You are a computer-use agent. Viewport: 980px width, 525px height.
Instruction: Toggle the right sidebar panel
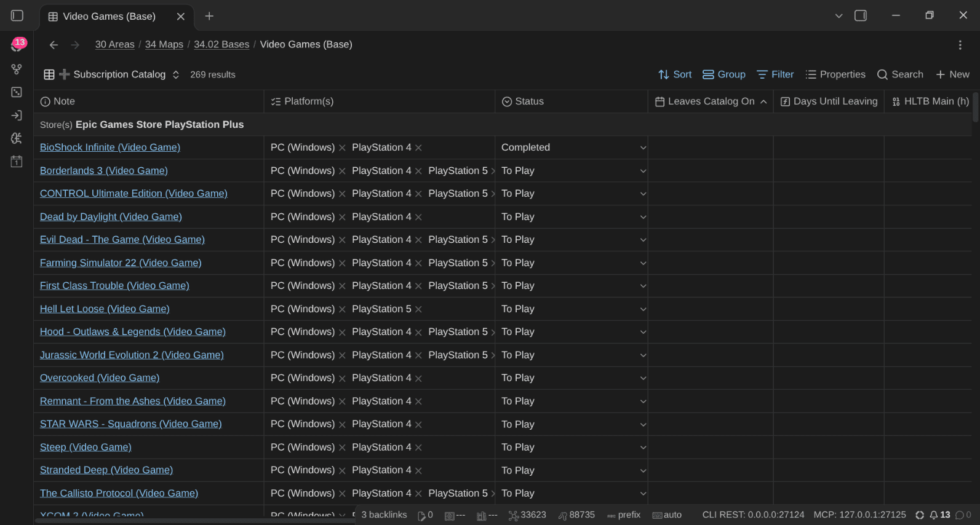click(861, 16)
